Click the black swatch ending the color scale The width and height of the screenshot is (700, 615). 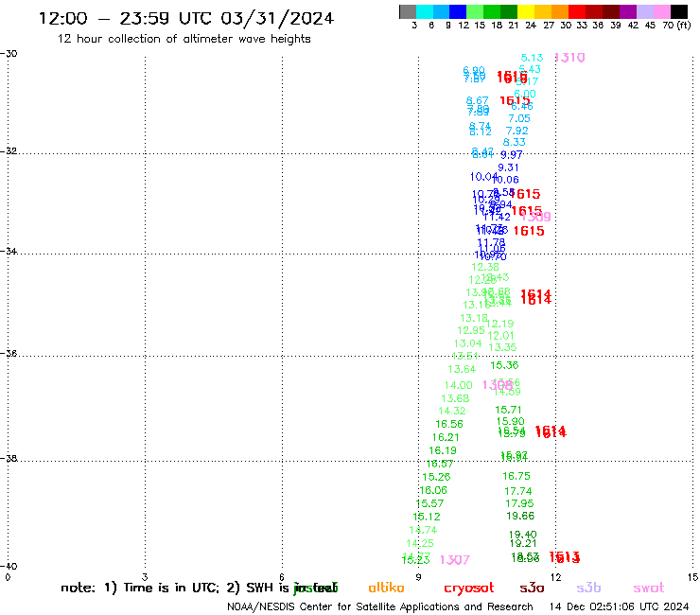(x=679, y=11)
